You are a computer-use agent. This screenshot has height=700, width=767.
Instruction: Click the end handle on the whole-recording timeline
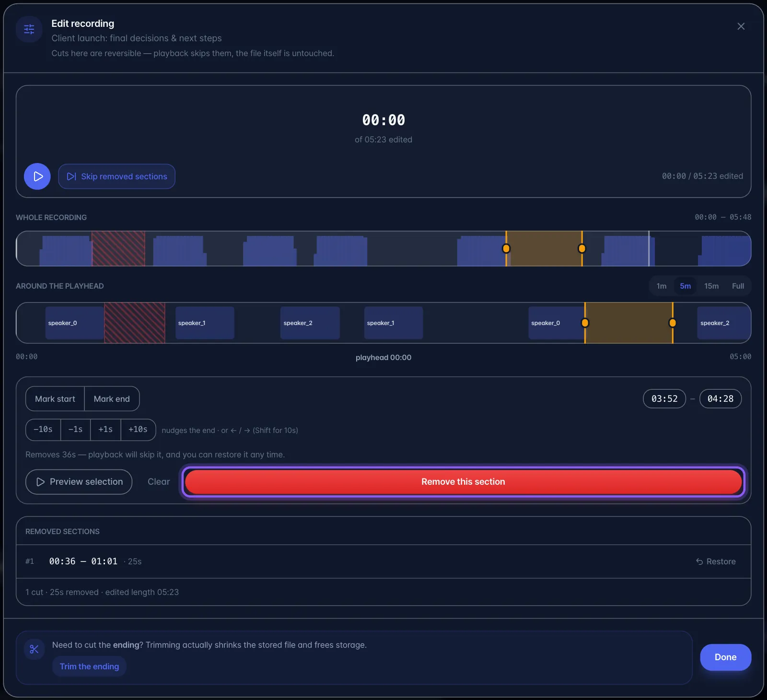click(x=582, y=248)
